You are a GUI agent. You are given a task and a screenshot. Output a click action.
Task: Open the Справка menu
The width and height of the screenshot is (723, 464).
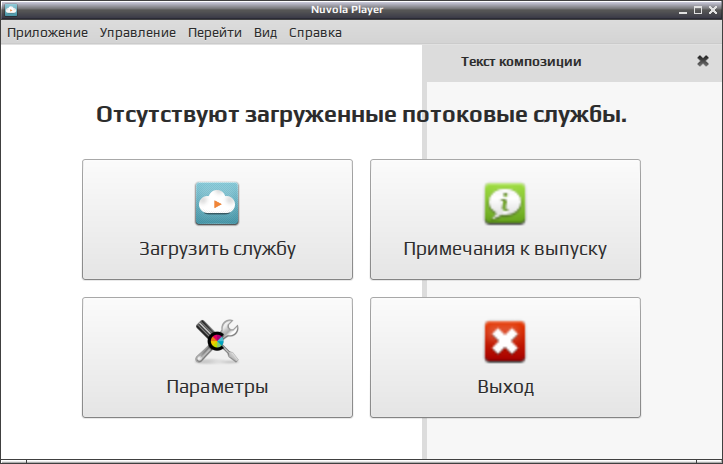315,33
